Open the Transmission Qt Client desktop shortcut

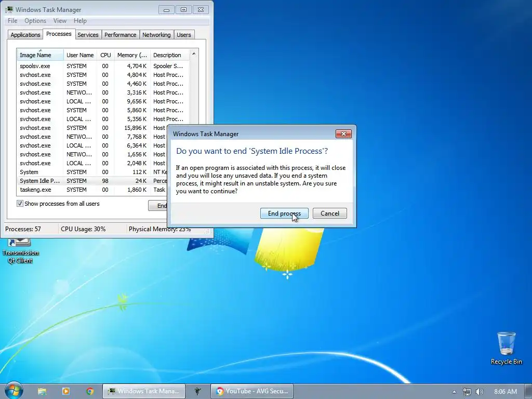tap(20, 251)
